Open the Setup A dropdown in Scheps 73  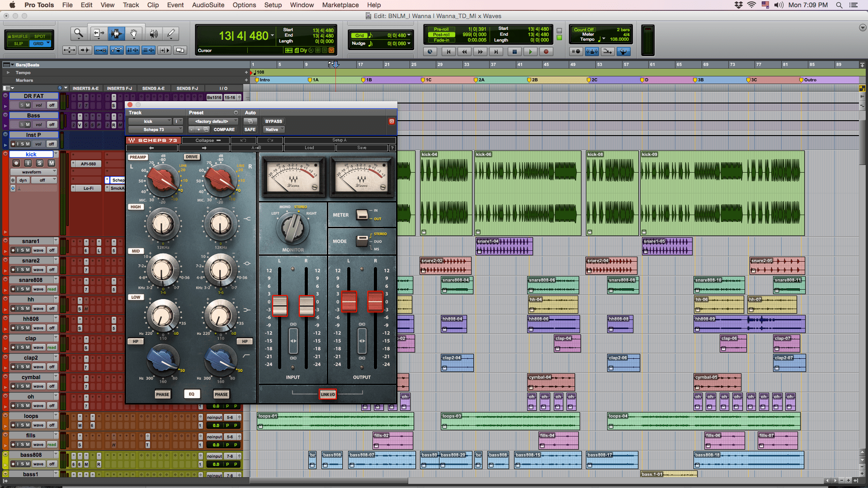pos(340,141)
